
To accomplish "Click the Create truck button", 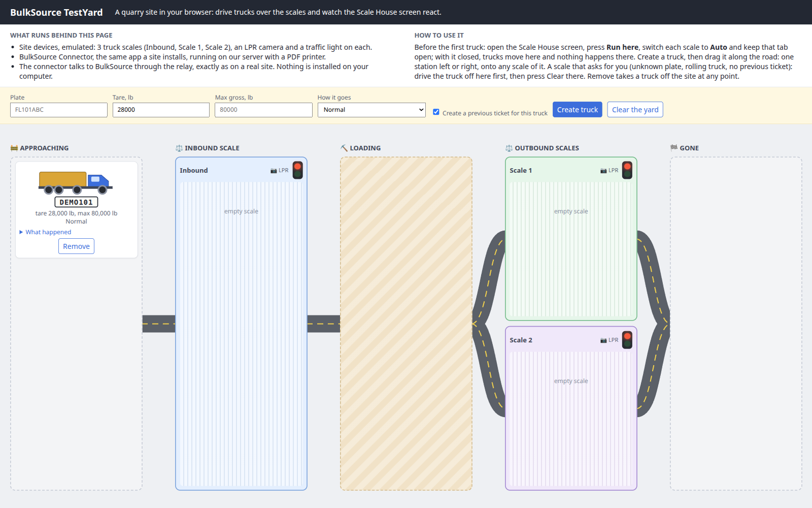I will (x=578, y=110).
